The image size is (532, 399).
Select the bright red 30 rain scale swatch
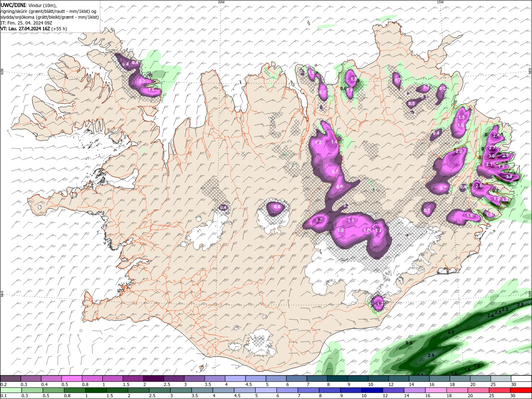click(521, 390)
